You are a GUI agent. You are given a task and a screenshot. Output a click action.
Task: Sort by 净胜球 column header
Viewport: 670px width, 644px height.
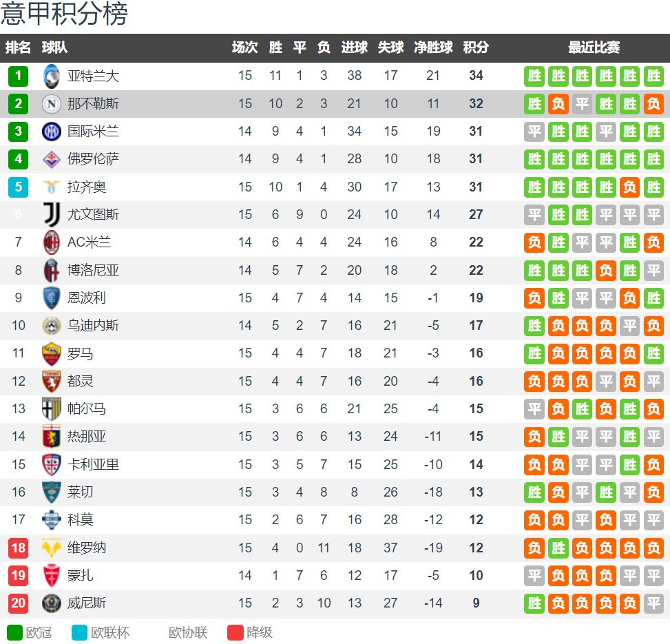click(433, 48)
